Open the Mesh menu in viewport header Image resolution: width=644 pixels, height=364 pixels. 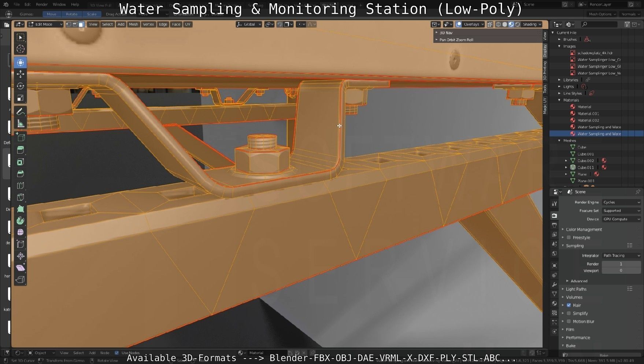pyautogui.click(x=133, y=24)
